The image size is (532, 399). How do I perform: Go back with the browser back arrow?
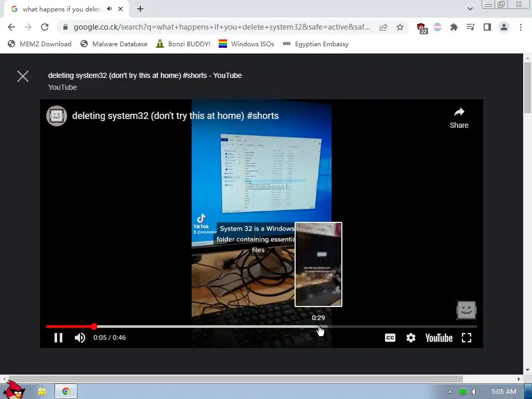[x=11, y=27]
